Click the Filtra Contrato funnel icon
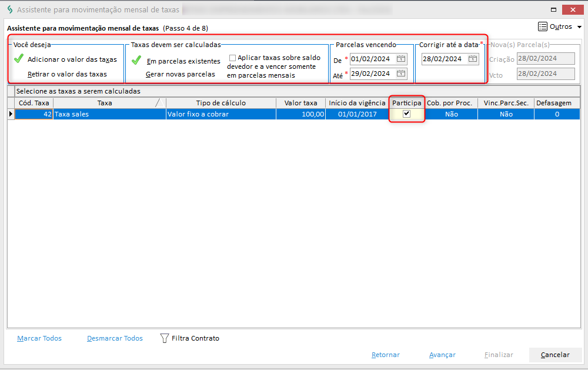The width and height of the screenshot is (588, 370). [x=165, y=338]
